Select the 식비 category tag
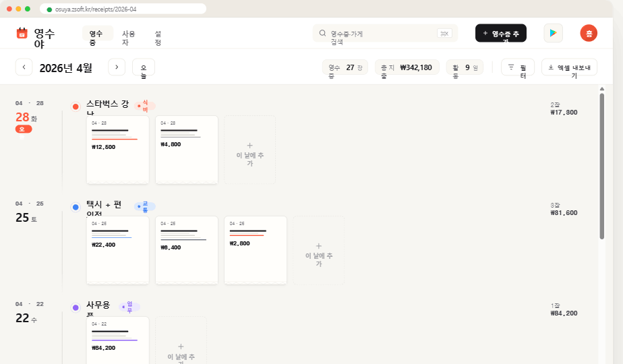 (x=144, y=106)
